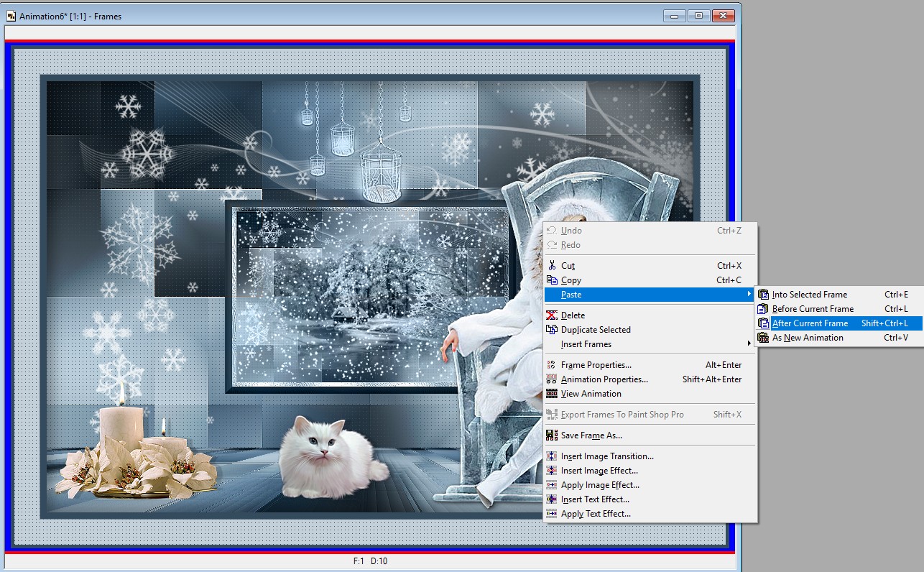Paste Before Current Frame option
Image resolution: width=924 pixels, height=572 pixels.
[x=839, y=309]
